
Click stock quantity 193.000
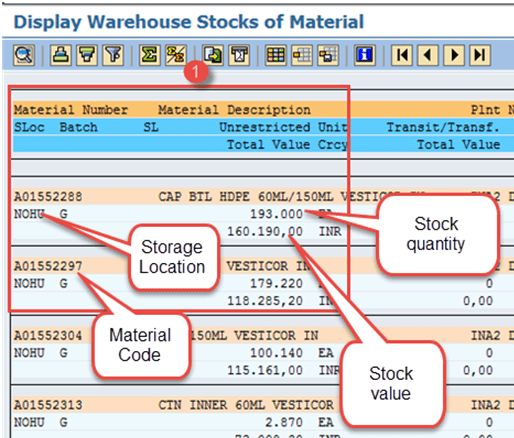[x=276, y=214]
